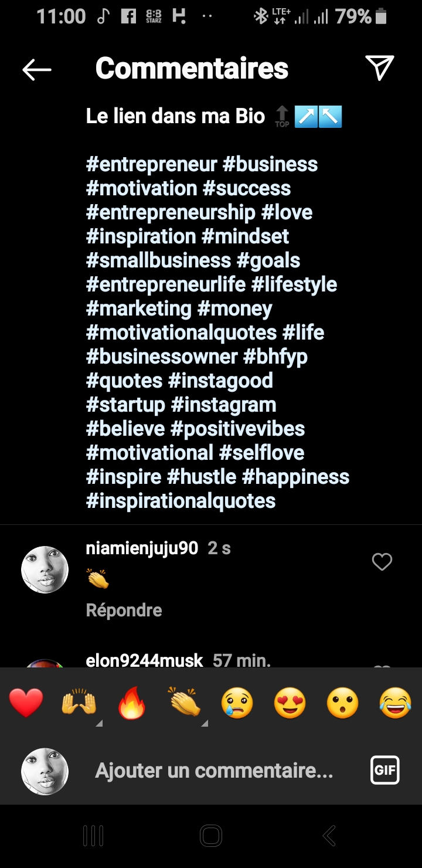422x868 pixels.
Task: Insert the crying face emoji
Action: pyautogui.click(x=237, y=703)
